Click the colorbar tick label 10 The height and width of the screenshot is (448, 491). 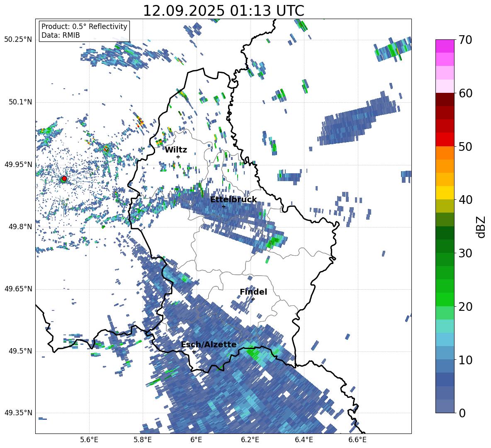(x=466, y=360)
